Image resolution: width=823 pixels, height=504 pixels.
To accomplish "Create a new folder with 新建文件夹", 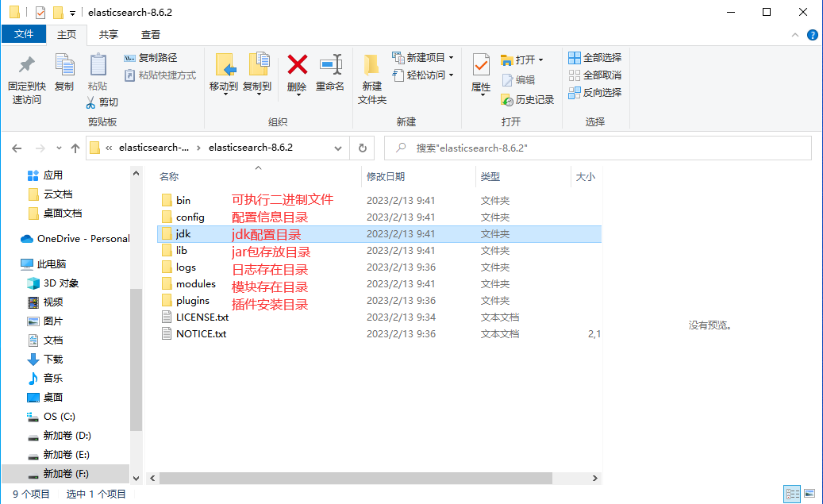I will click(x=372, y=80).
